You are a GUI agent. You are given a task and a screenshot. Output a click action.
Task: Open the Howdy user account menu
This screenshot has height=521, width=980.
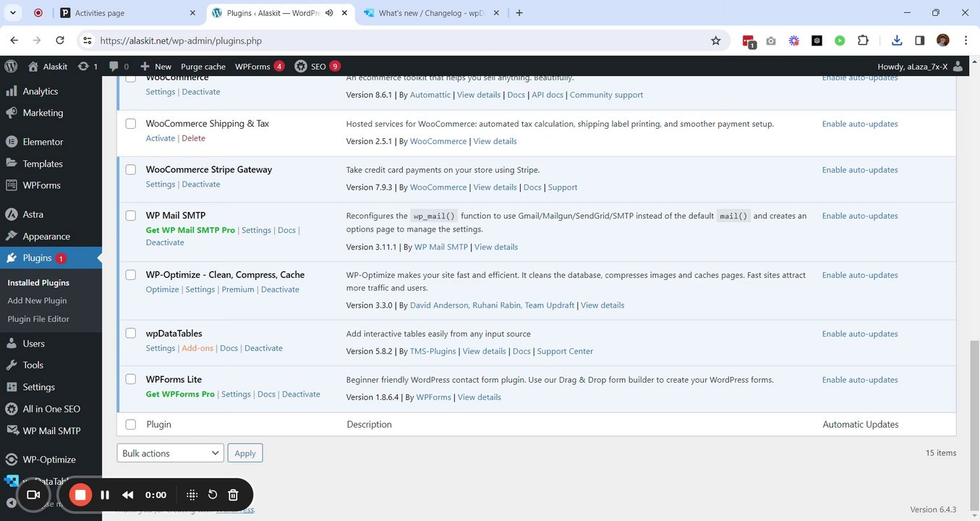pyautogui.click(x=920, y=66)
